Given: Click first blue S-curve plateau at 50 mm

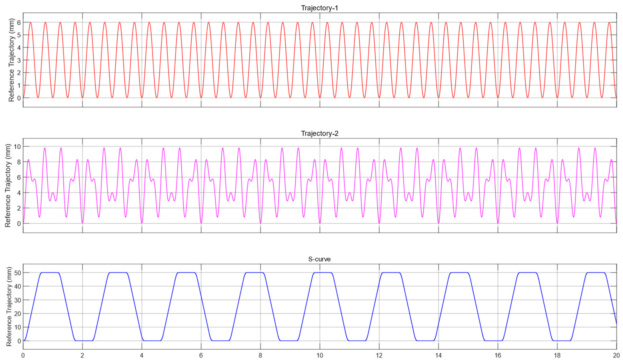Looking at the screenshot, I should coord(50,273).
